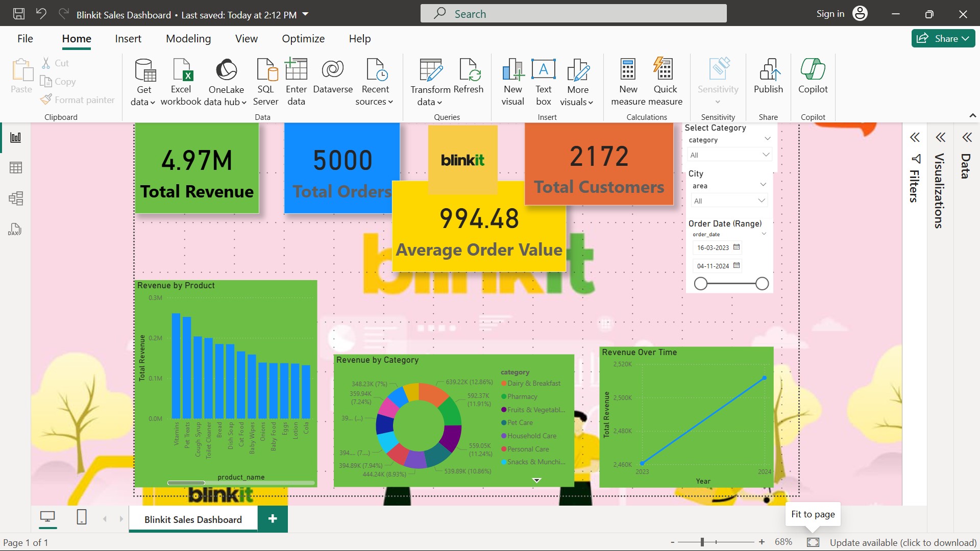
Task: Open the Insert ribbon tab
Action: 128,39
